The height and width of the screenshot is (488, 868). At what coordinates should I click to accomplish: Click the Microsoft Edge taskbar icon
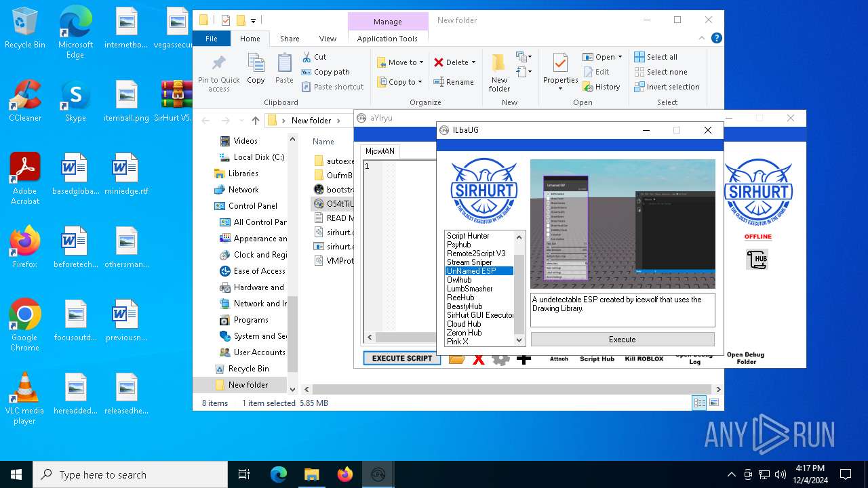coord(279,474)
